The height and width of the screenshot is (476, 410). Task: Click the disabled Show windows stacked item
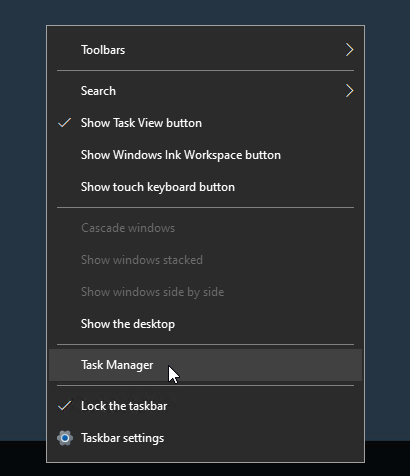pyautogui.click(x=205, y=260)
